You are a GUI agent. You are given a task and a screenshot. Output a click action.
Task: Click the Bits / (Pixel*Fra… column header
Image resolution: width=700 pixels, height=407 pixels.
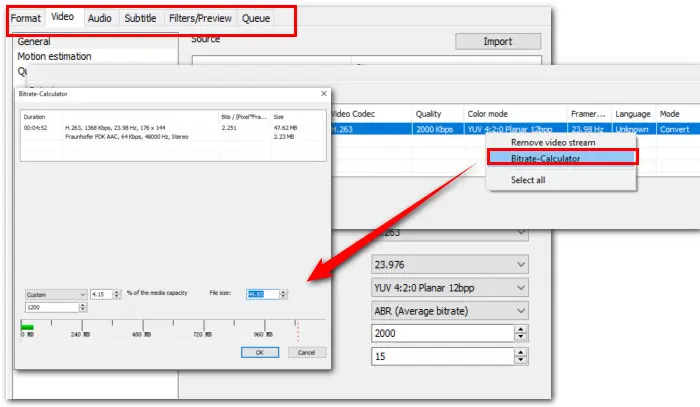pos(244,117)
